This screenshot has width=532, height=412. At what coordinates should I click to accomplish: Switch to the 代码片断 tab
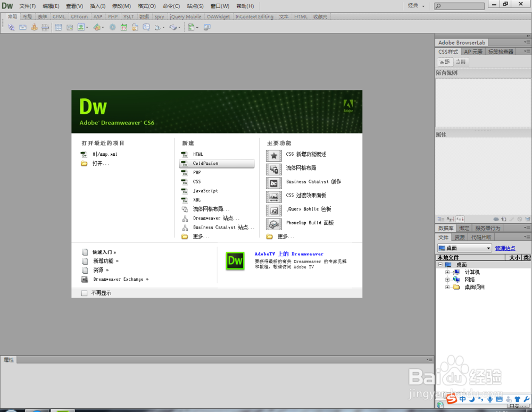[x=481, y=238]
